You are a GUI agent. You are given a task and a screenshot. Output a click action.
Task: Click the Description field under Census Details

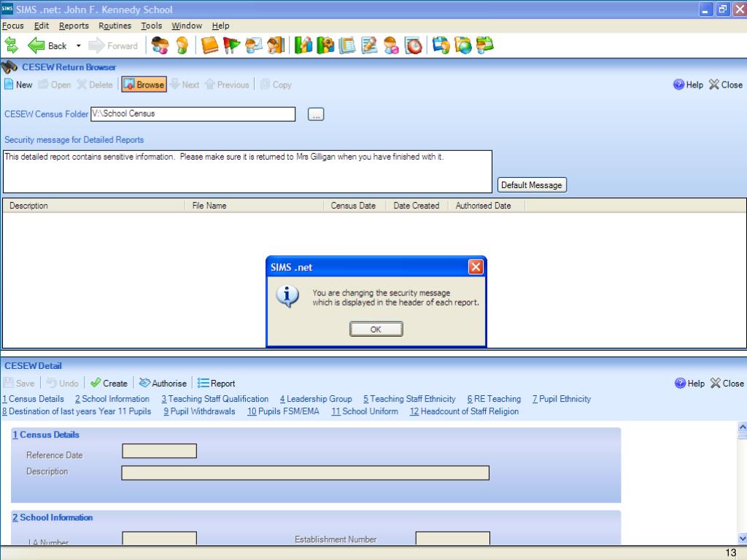pos(306,472)
